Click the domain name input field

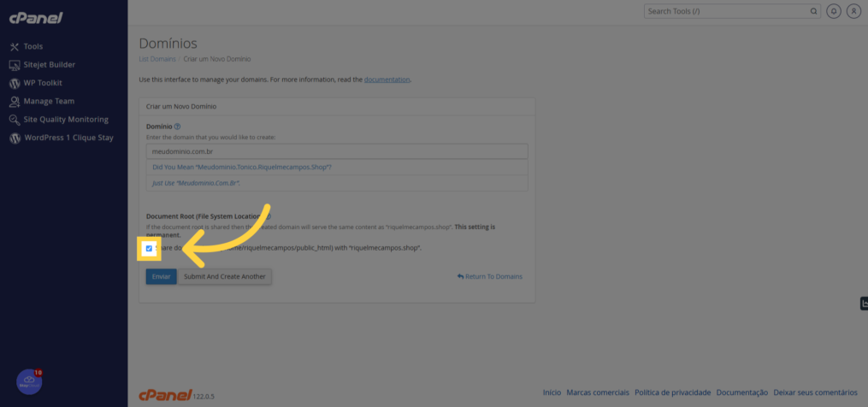337,151
